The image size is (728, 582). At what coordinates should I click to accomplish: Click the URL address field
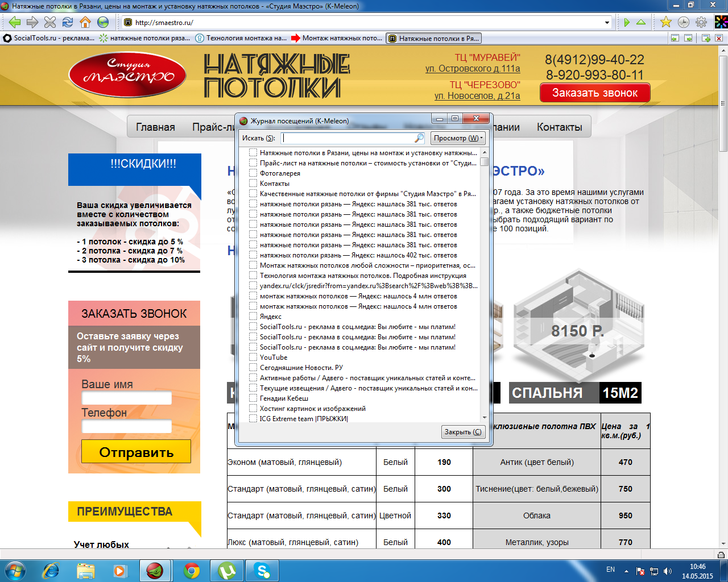[x=367, y=23]
